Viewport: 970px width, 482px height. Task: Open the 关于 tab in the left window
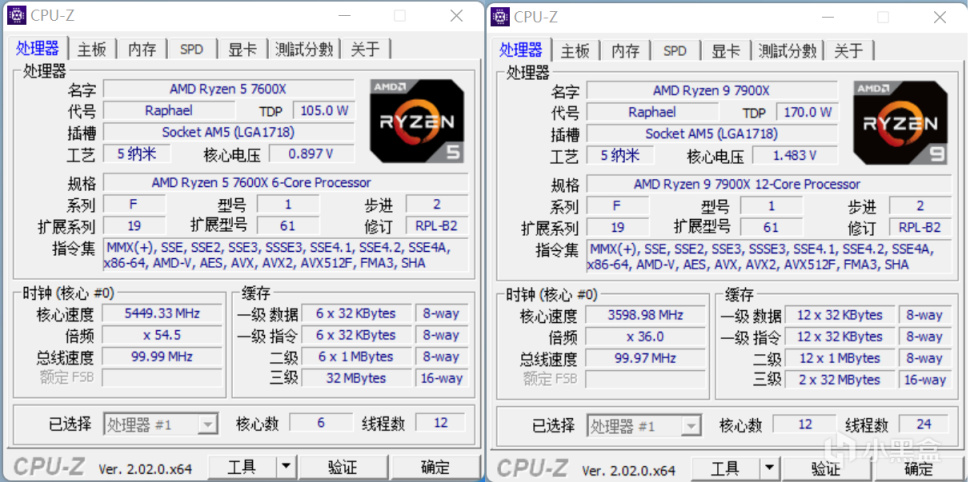click(x=365, y=49)
